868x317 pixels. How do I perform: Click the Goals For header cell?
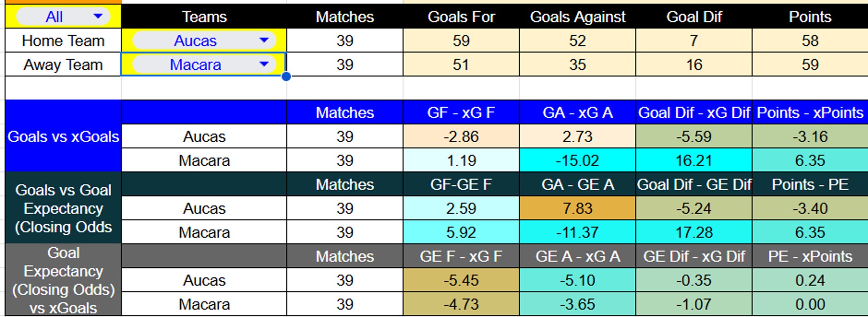[x=461, y=17]
